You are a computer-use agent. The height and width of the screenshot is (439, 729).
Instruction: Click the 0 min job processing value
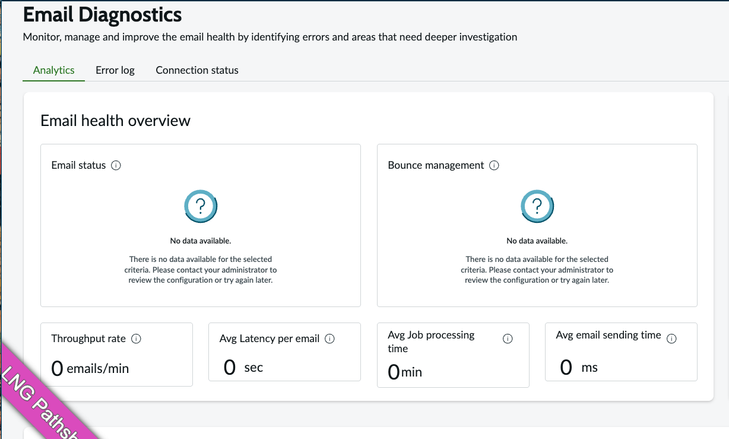pyautogui.click(x=405, y=372)
